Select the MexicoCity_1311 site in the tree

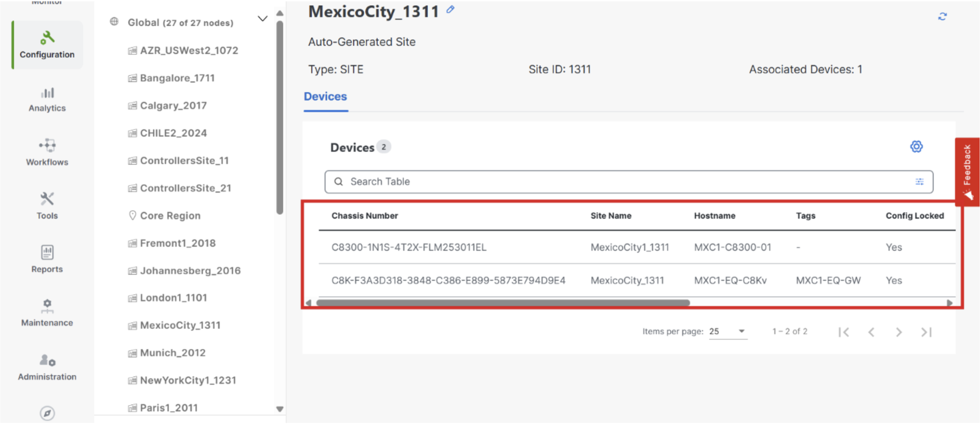pos(180,326)
